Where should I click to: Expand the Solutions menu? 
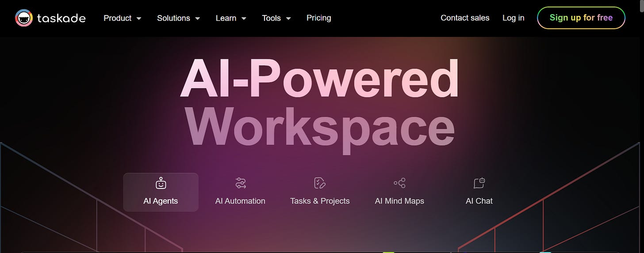click(x=179, y=18)
